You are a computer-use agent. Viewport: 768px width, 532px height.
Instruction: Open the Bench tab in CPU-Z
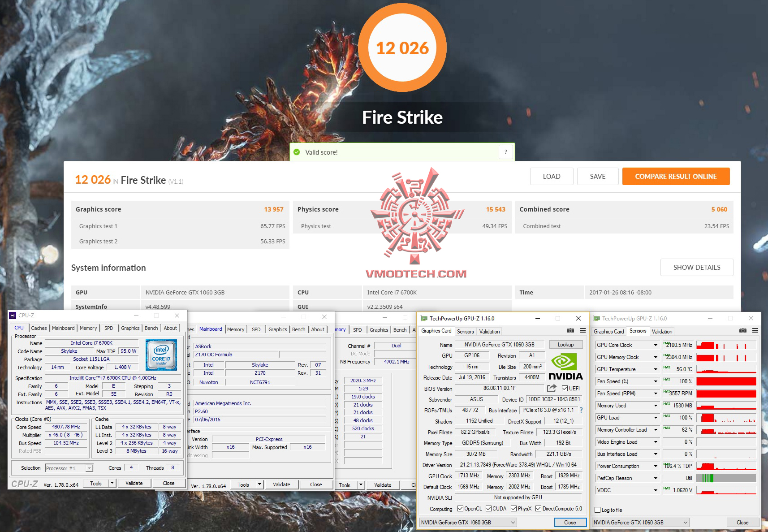coord(151,328)
